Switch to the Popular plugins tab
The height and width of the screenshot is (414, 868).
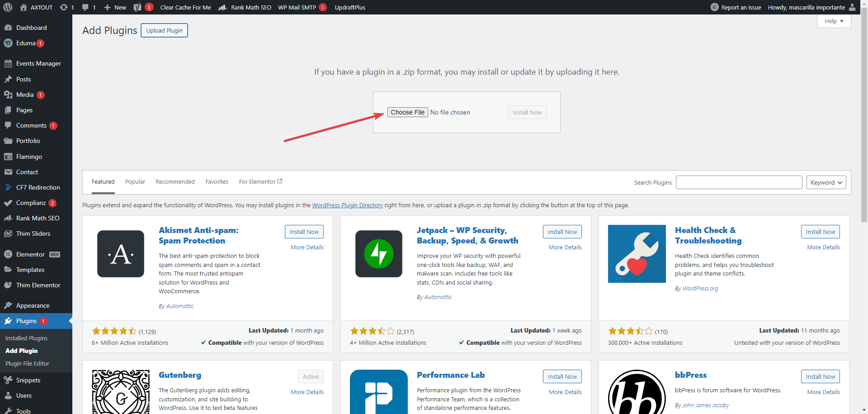click(135, 182)
